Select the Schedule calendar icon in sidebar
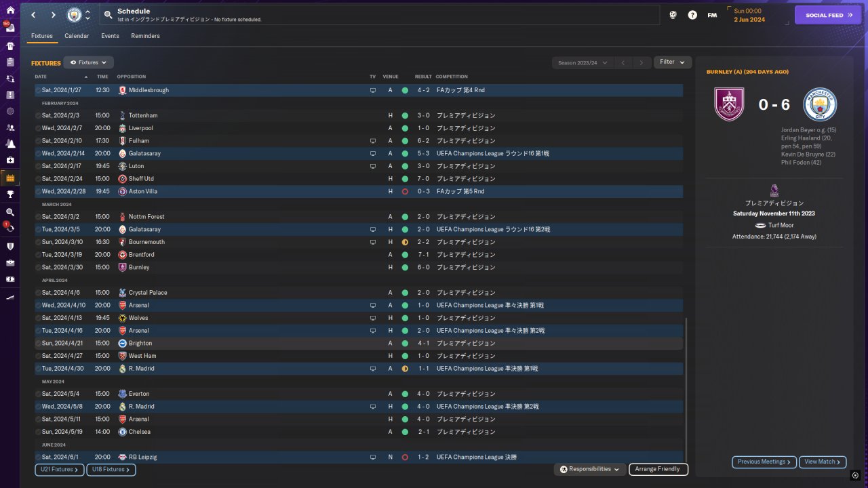The image size is (868, 488). pos(10,178)
